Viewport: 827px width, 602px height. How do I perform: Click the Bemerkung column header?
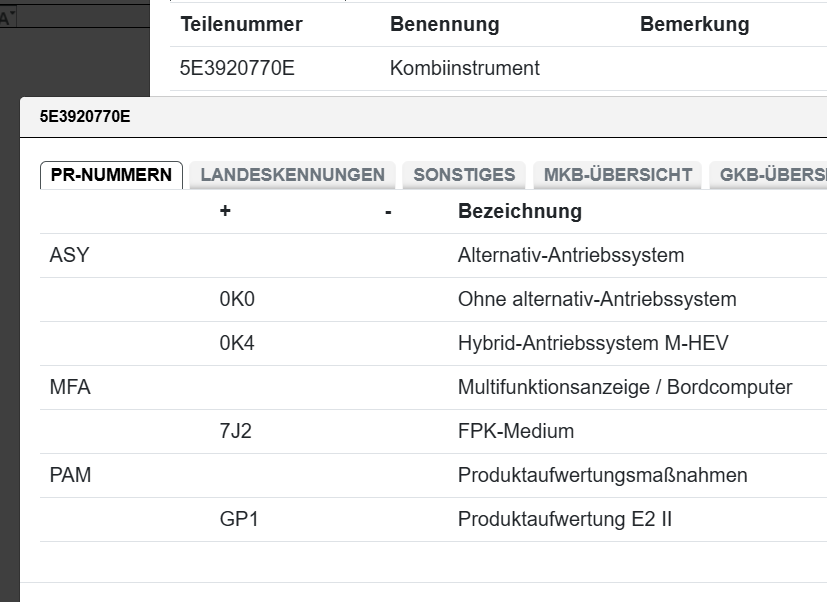694,25
